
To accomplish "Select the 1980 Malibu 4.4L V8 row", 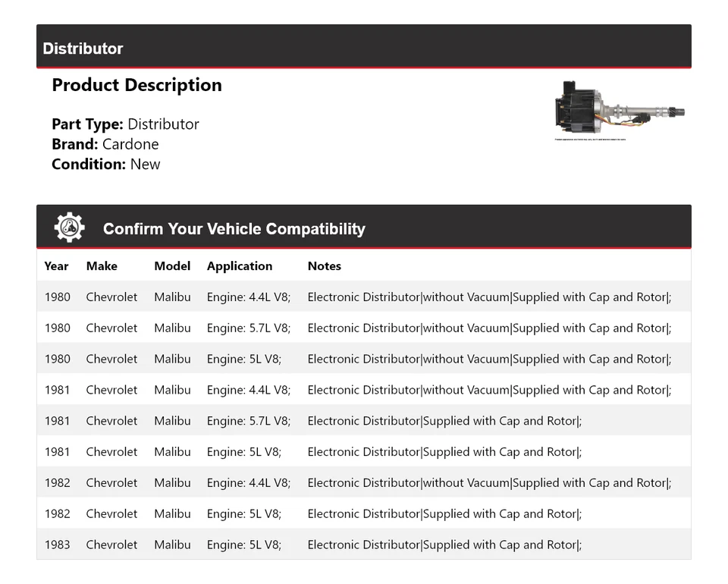I will click(x=363, y=297).
